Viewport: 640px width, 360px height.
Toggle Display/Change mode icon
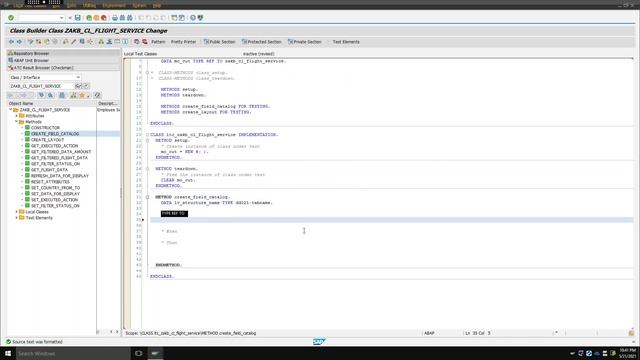pos(30,42)
